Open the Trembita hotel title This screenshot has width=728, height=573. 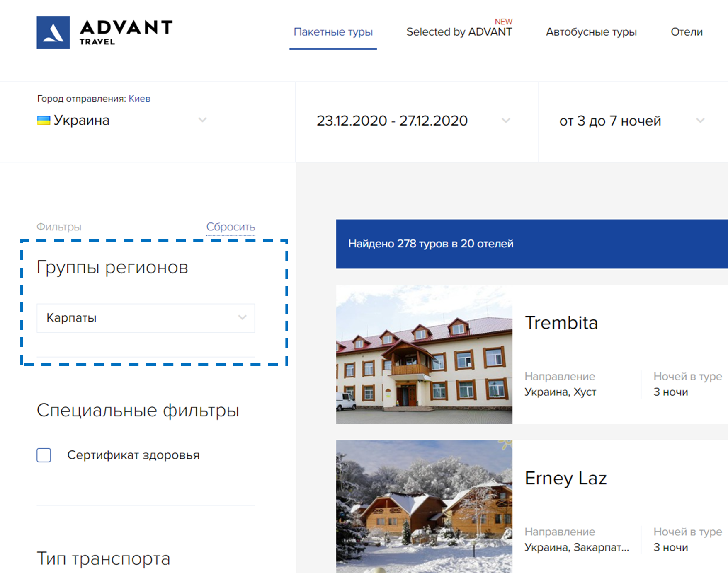coord(561,323)
